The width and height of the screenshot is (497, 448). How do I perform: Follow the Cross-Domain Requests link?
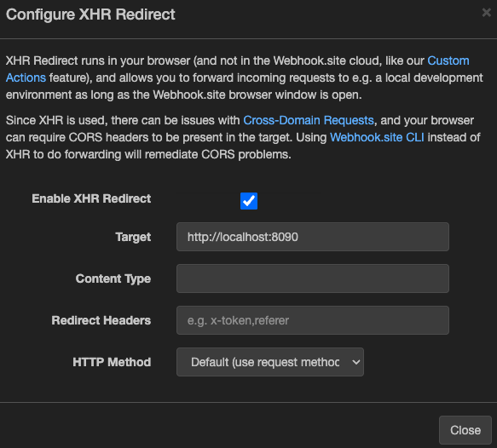pos(309,120)
